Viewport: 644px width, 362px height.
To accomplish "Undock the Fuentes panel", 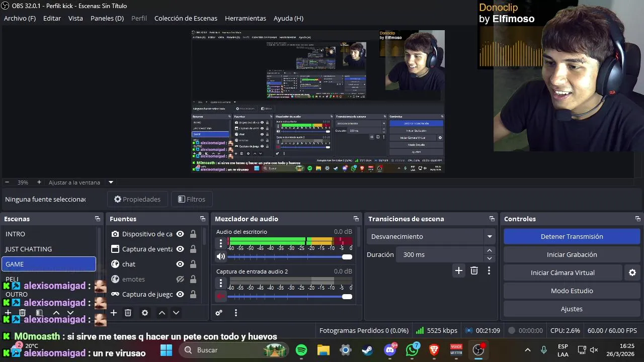I will 202,219.
